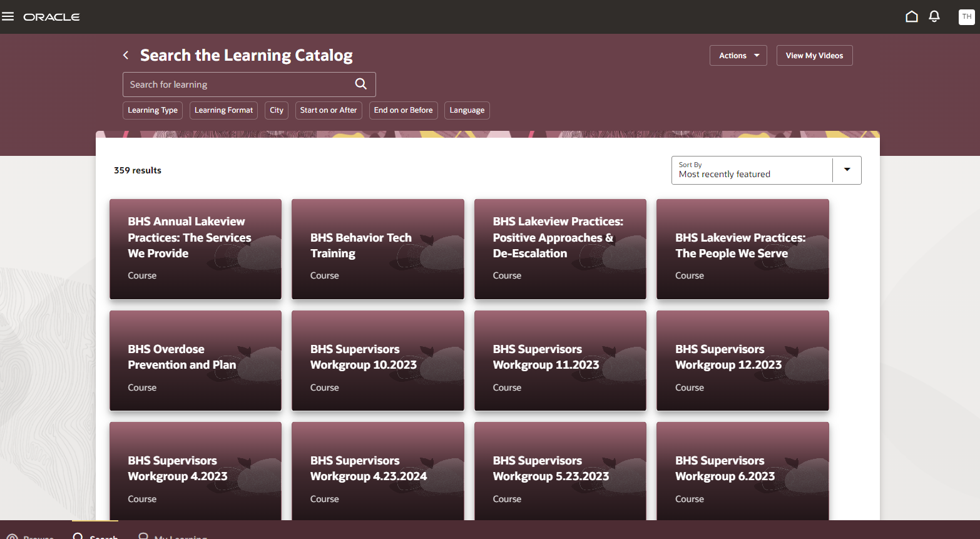Open the TH profile avatar
This screenshot has width=980, height=539.
[x=967, y=17]
